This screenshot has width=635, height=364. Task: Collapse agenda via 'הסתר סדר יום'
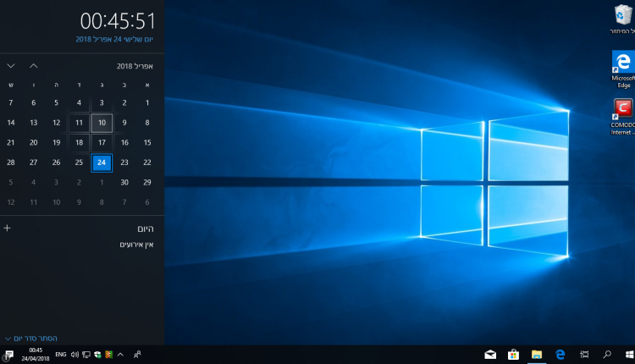click(31, 338)
